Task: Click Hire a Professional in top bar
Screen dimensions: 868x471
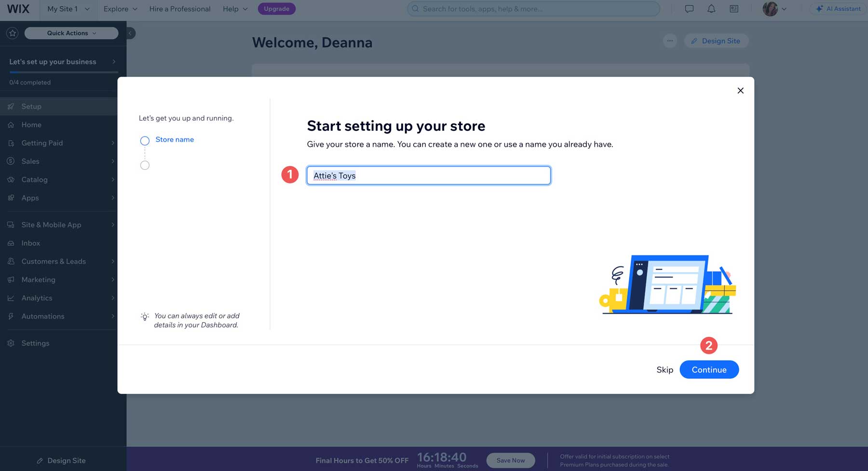Action: click(x=179, y=8)
